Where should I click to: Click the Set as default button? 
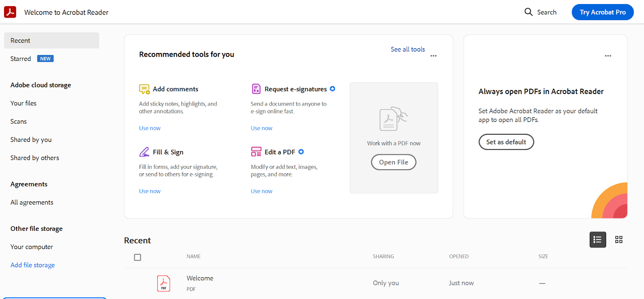(x=506, y=142)
